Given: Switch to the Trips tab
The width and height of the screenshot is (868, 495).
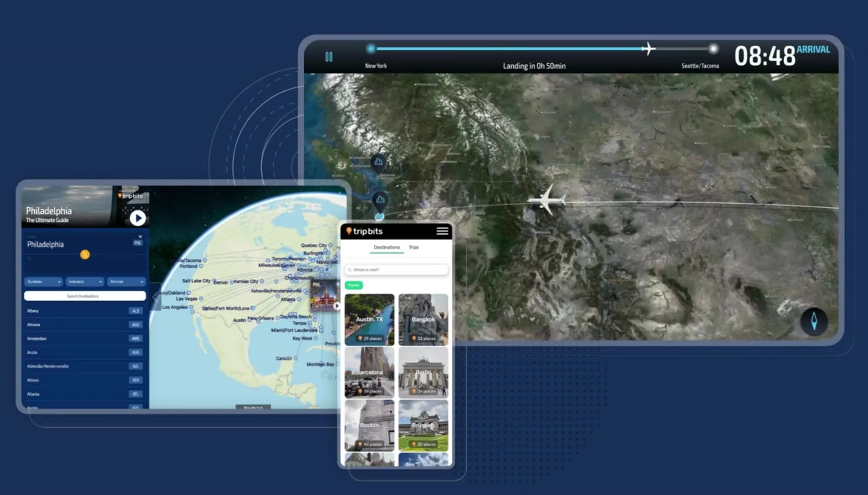Looking at the screenshot, I should [x=413, y=247].
